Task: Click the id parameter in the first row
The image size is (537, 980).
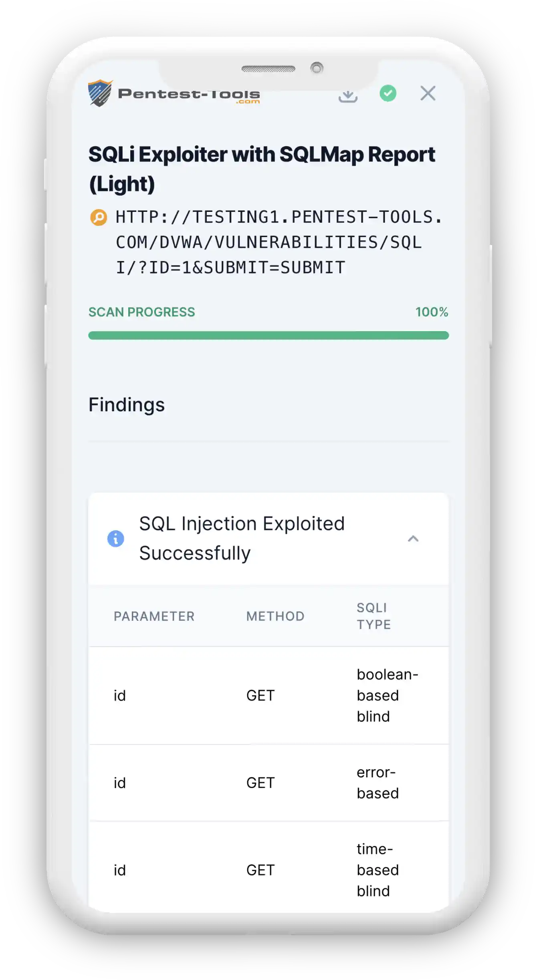Action: [119, 696]
